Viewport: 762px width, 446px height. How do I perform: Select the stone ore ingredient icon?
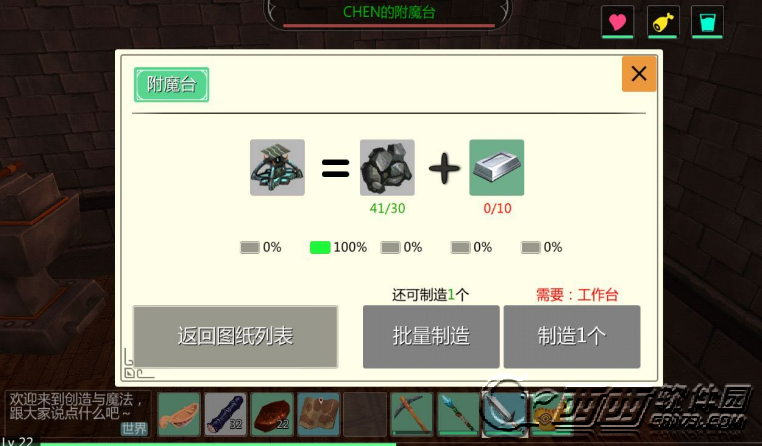(x=387, y=168)
